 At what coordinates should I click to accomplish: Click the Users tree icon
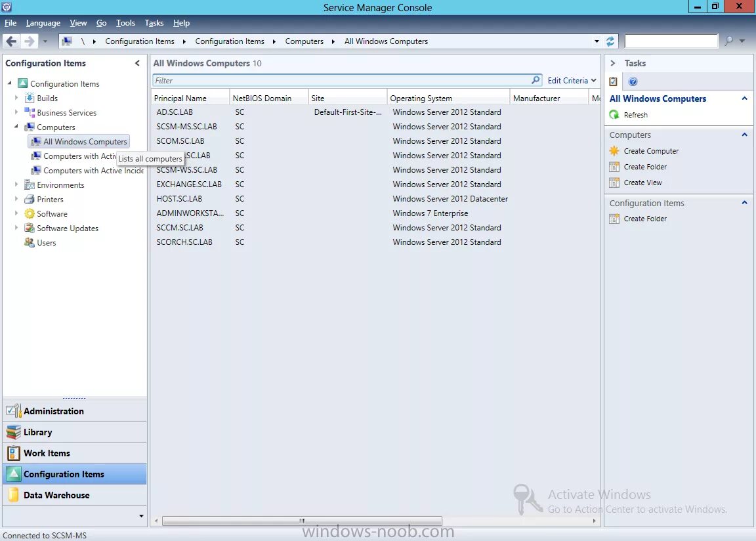click(30, 242)
